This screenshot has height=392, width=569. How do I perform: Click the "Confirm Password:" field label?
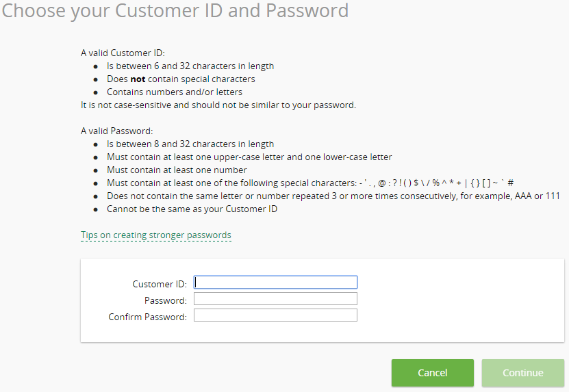coord(148,317)
